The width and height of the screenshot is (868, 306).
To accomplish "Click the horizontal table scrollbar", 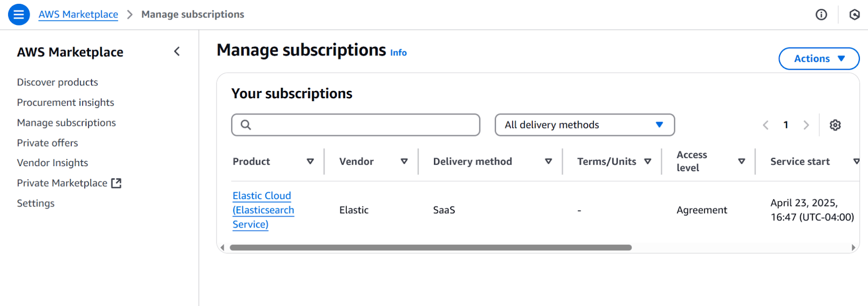I will [x=430, y=247].
